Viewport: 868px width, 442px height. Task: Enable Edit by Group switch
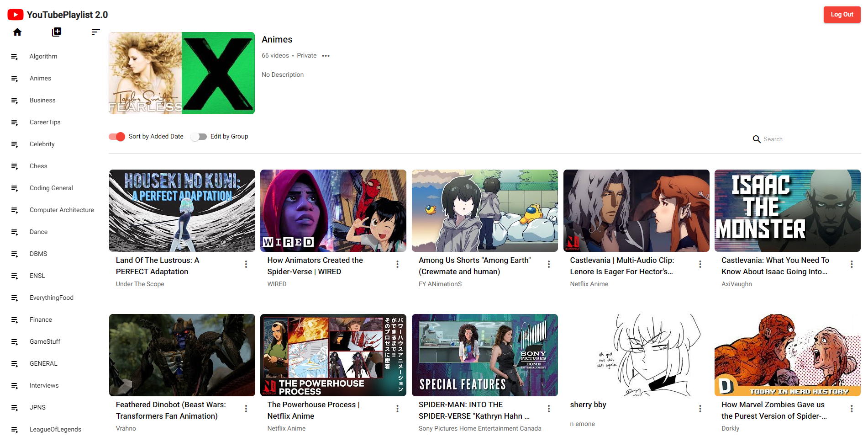coord(199,137)
